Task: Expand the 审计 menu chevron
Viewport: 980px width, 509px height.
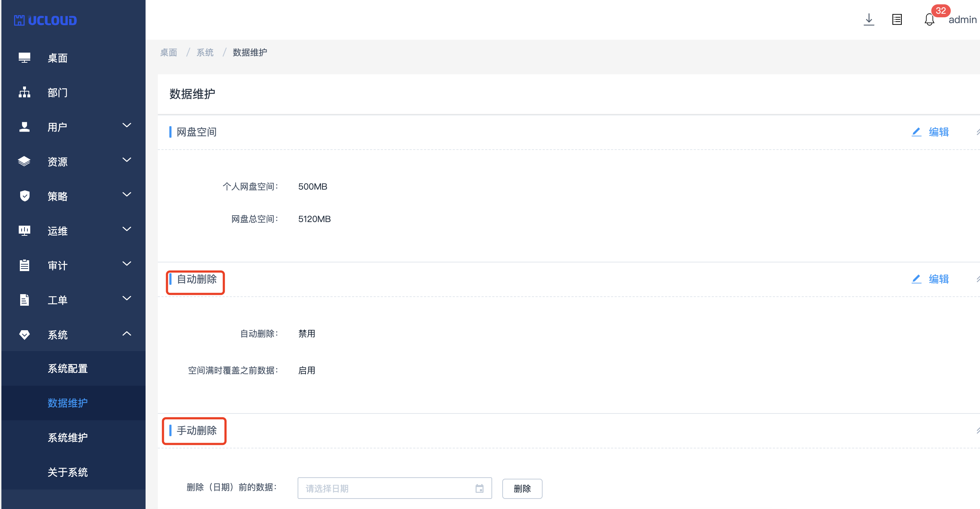Action: click(x=126, y=264)
